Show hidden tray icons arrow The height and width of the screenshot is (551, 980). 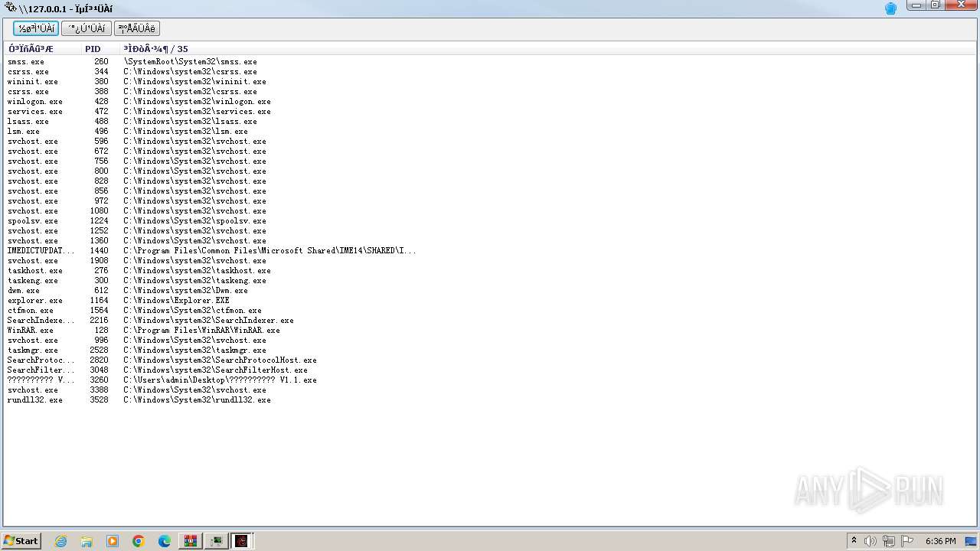854,541
